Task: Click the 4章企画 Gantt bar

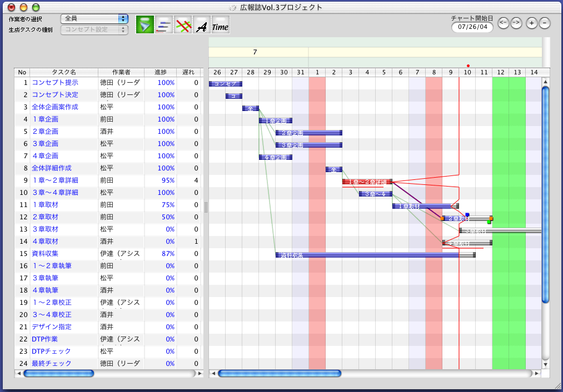Action: (x=276, y=157)
